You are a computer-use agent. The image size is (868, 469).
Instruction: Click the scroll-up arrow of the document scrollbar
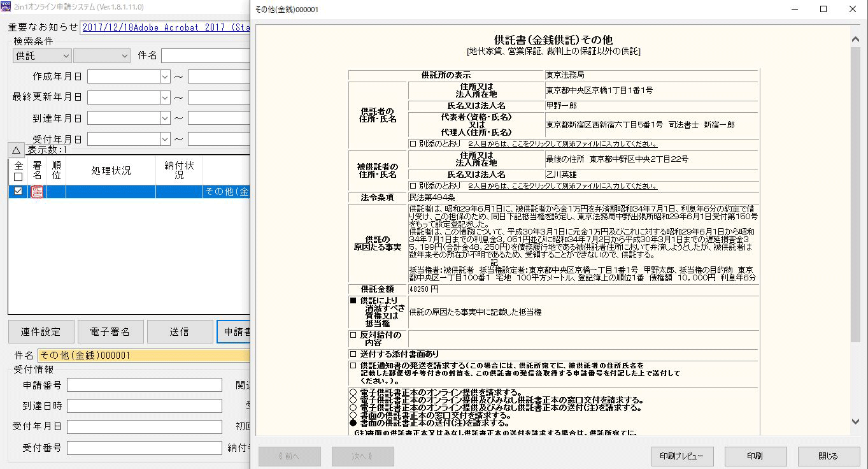(x=856, y=40)
